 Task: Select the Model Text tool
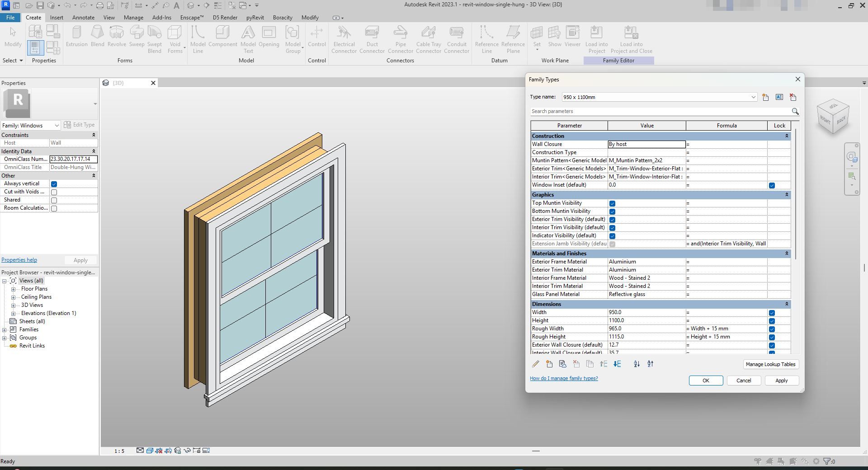tap(248, 40)
